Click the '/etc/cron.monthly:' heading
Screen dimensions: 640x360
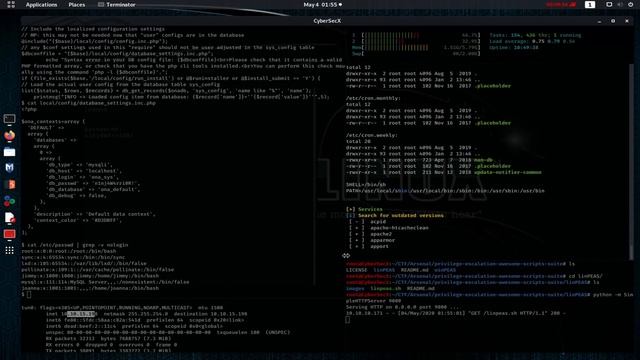(373, 98)
